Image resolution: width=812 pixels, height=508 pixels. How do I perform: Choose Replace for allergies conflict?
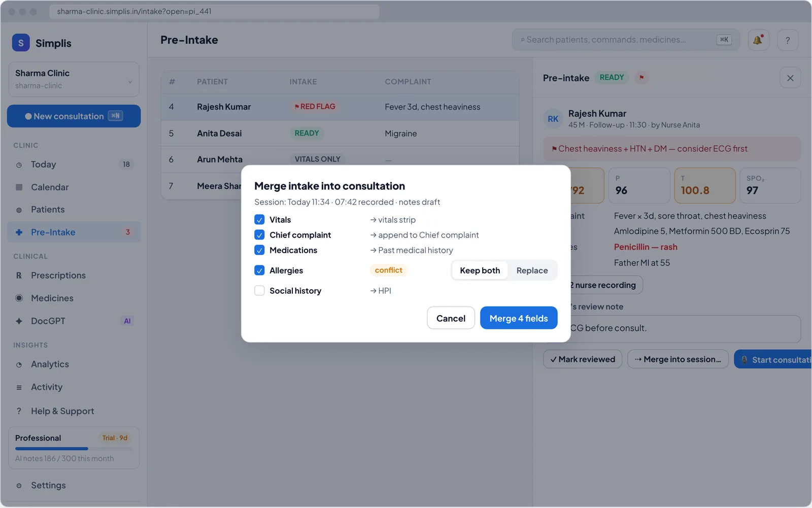point(532,270)
